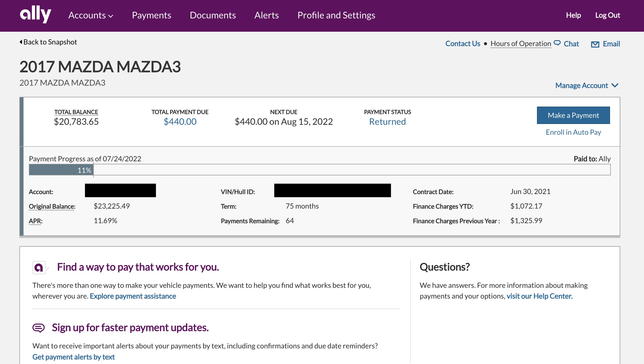Click the APR label tooltip
The width and height of the screenshot is (644, 364).
36,221
